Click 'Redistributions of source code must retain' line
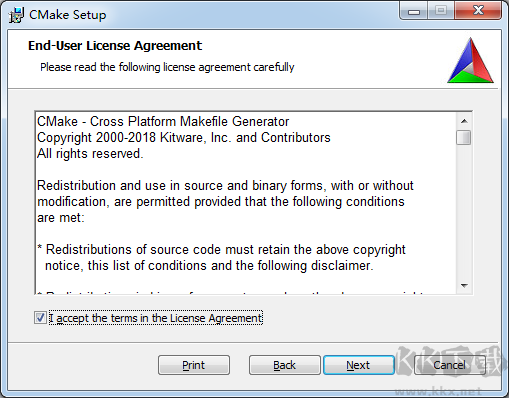 pos(221,249)
